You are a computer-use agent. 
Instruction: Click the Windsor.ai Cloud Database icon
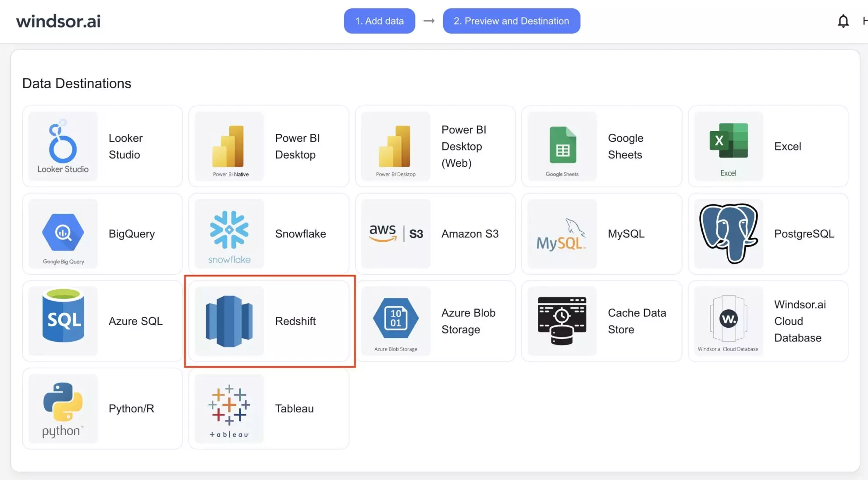pos(729,321)
